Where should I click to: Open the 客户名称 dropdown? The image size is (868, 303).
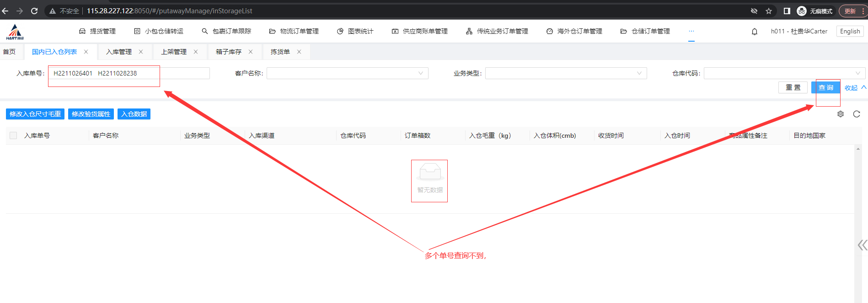coord(347,73)
